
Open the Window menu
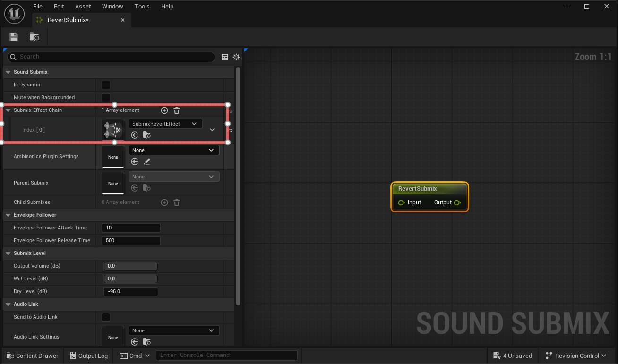112,6
